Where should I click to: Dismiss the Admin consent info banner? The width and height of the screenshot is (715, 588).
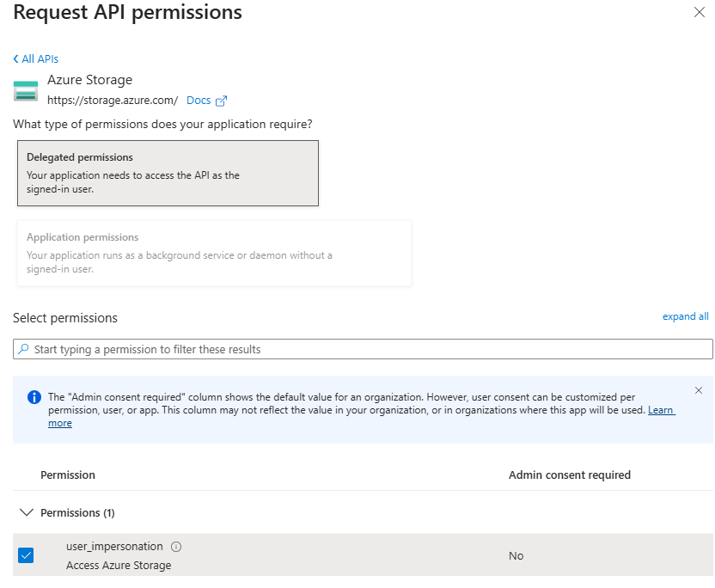point(698,390)
